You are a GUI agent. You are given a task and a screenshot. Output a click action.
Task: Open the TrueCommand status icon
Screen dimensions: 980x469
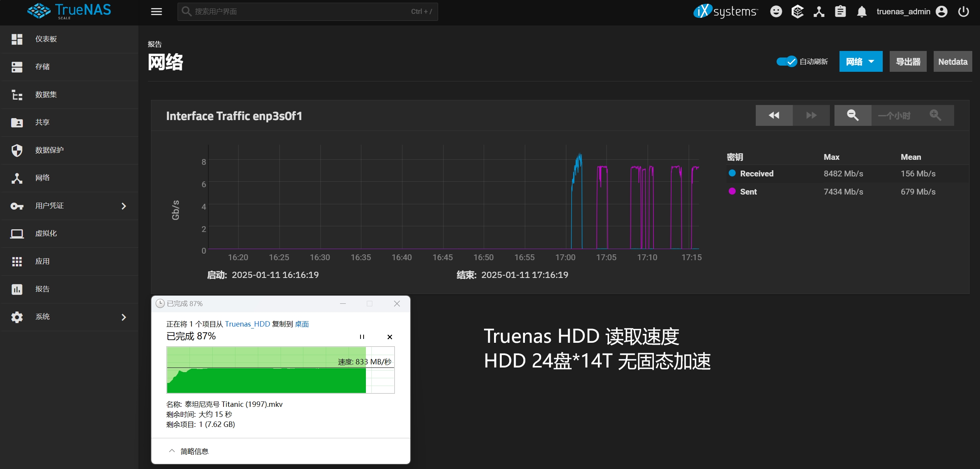tap(797, 12)
